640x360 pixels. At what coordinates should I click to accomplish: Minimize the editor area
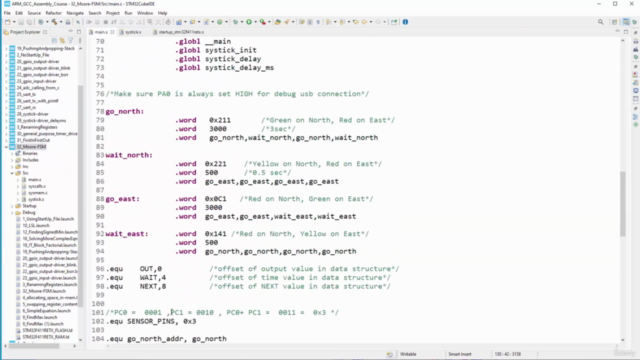pos(618,32)
